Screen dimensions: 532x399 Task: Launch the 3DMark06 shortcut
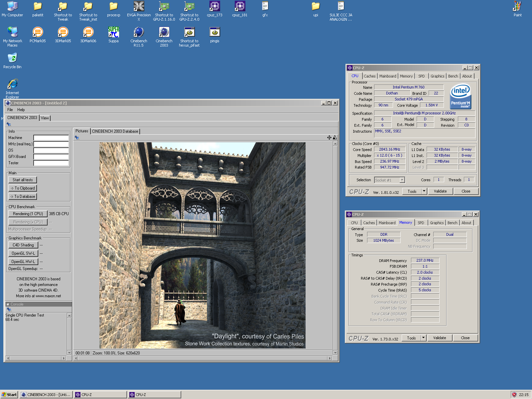(x=88, y=35)
